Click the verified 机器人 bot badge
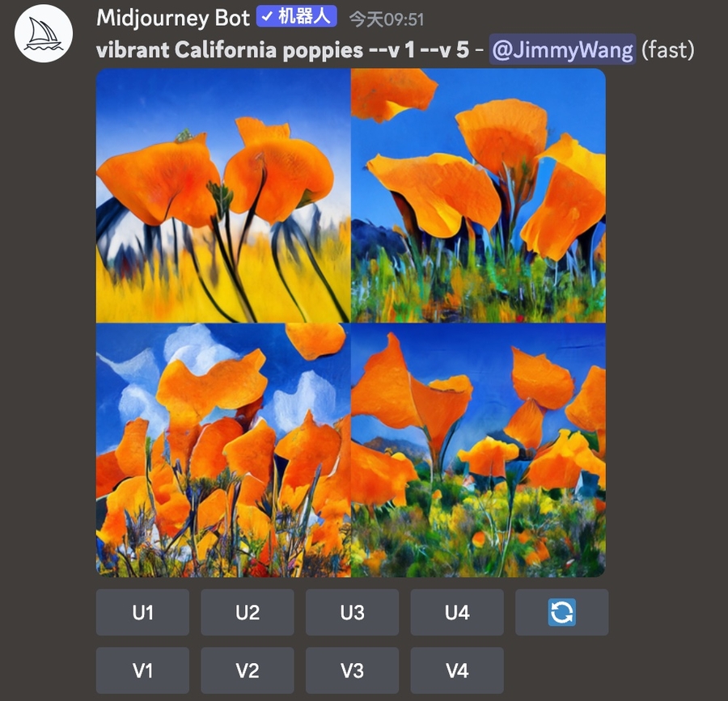This screenshot has width=728, height=701. click(x=297, y=17)
